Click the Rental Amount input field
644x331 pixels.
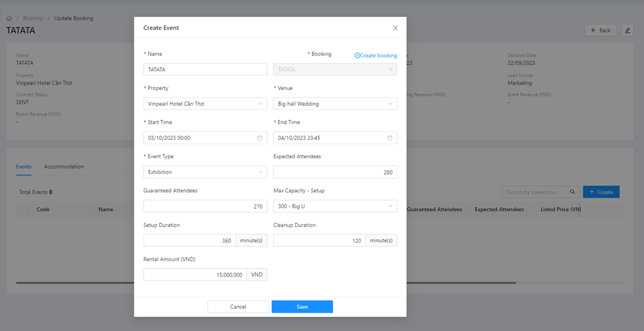point(195,275)
